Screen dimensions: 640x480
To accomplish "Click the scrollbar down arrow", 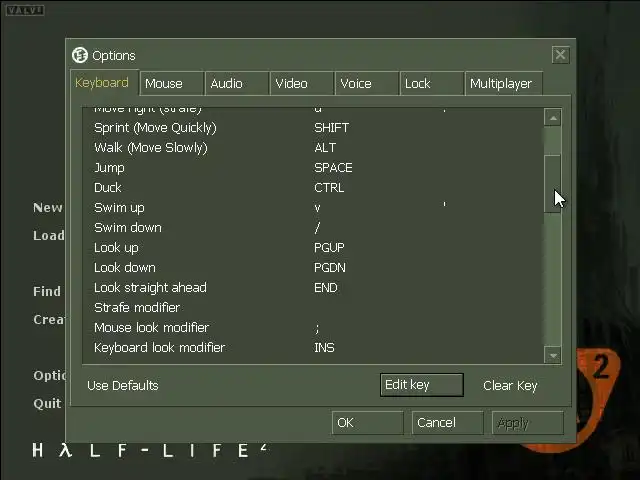I will pos(553,355).
